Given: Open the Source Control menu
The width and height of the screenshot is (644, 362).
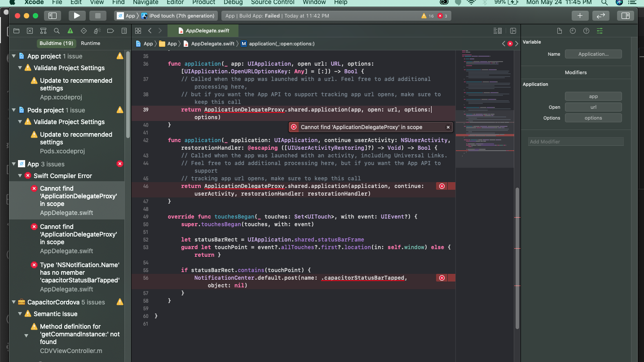Looking at the screenshot, I should (273, 3).
